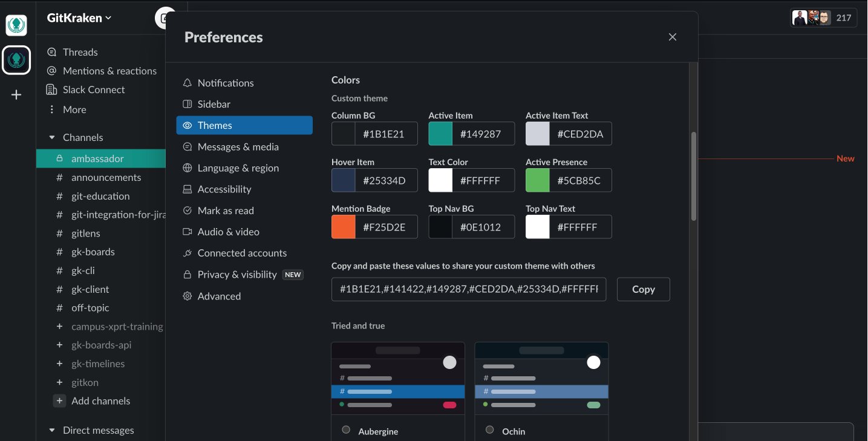Click the plus icon to add a workspace

pos(16,94)
